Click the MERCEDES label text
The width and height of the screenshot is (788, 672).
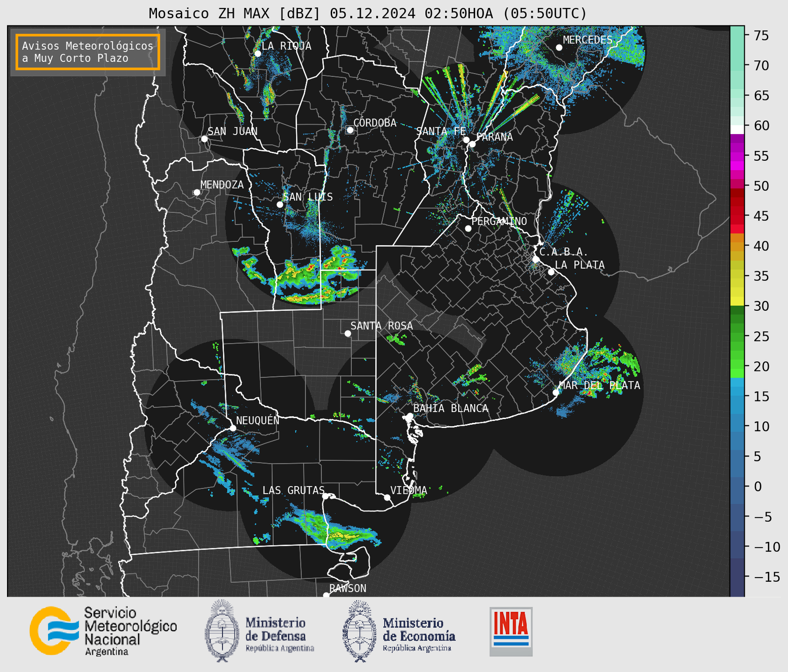click(587, 40)
